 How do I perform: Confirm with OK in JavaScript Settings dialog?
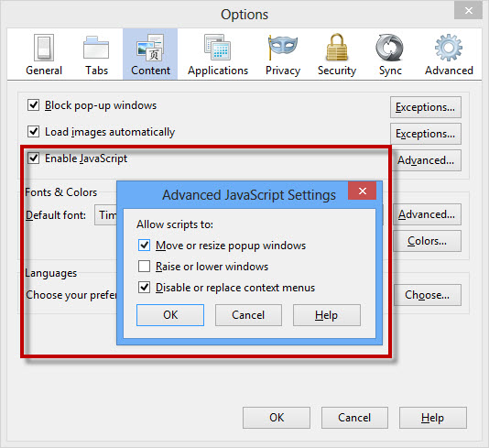point(170,315)
